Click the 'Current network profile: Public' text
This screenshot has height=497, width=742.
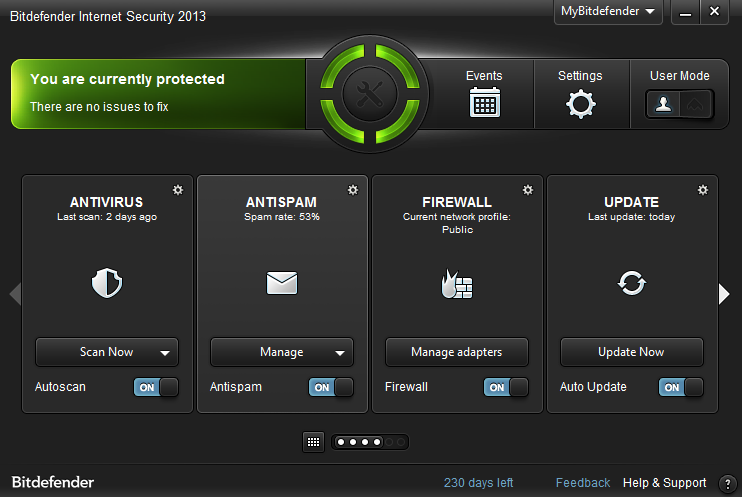click(x=457, y=223)
